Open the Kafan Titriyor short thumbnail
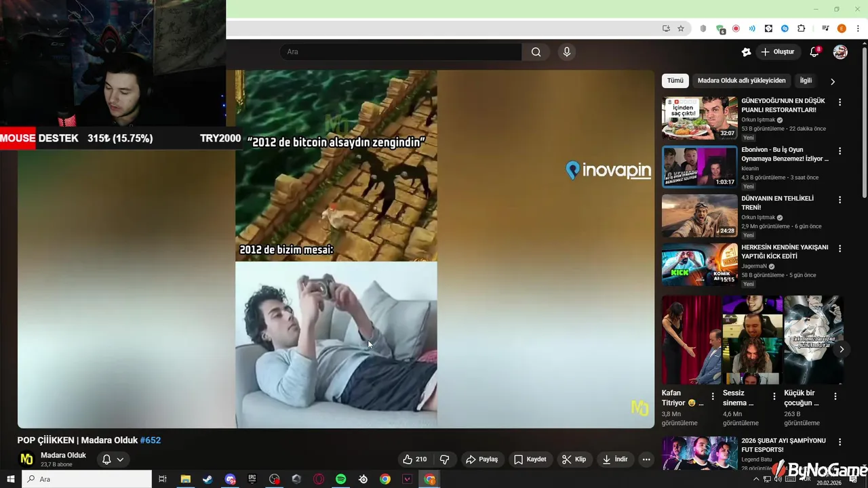Image resolution: width=868 pixels, height=488 pixels. (x=691, y=340)
